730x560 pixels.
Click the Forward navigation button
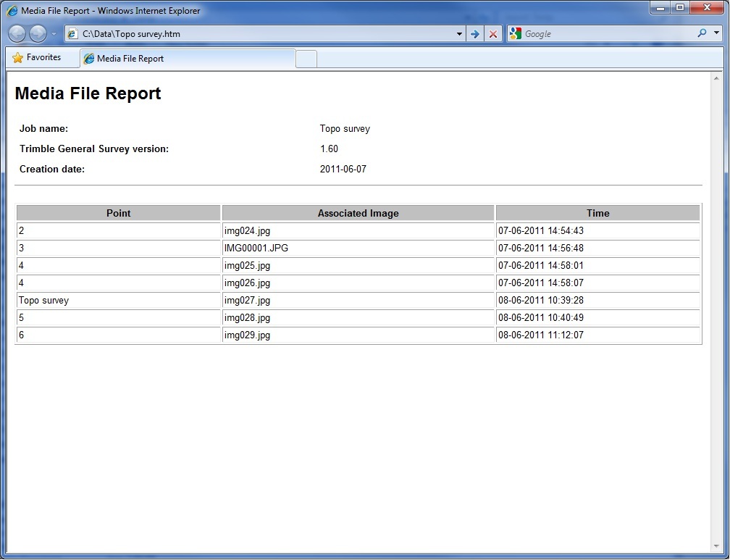pos(38,34)
